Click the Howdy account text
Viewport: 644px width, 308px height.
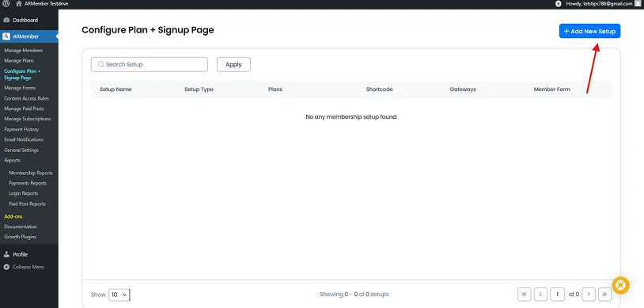(x=599, y=3)
